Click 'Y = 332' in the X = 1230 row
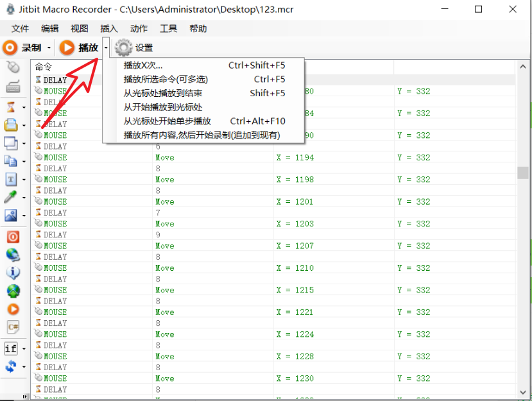The width and height of the screenshot is (532, 401). click(x=413, y=379)
